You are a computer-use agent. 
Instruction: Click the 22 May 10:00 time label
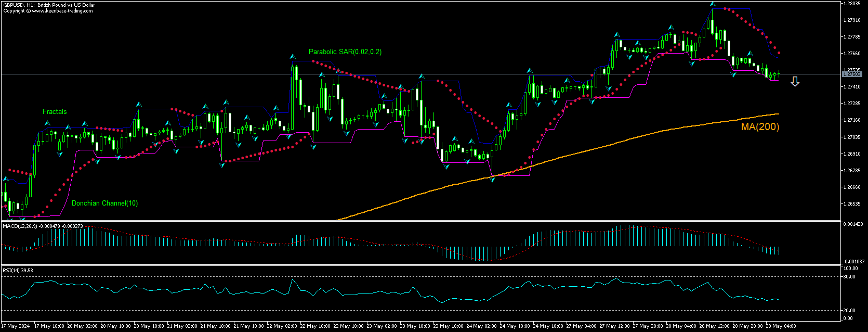point(315,326)
